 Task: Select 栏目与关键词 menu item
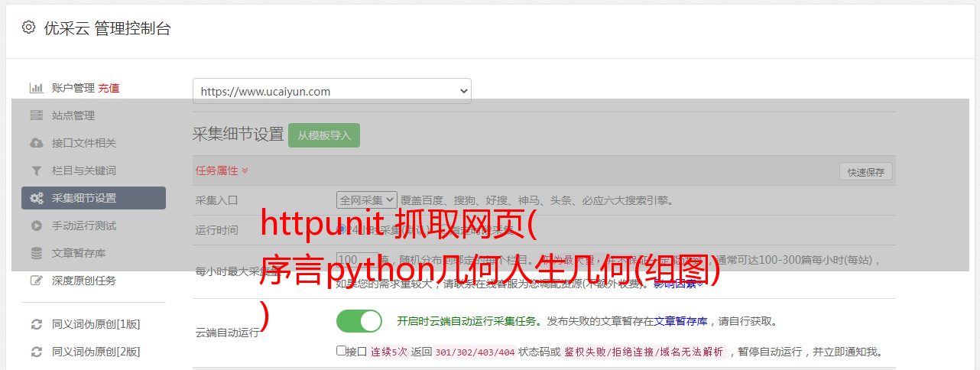pos(84,170)
